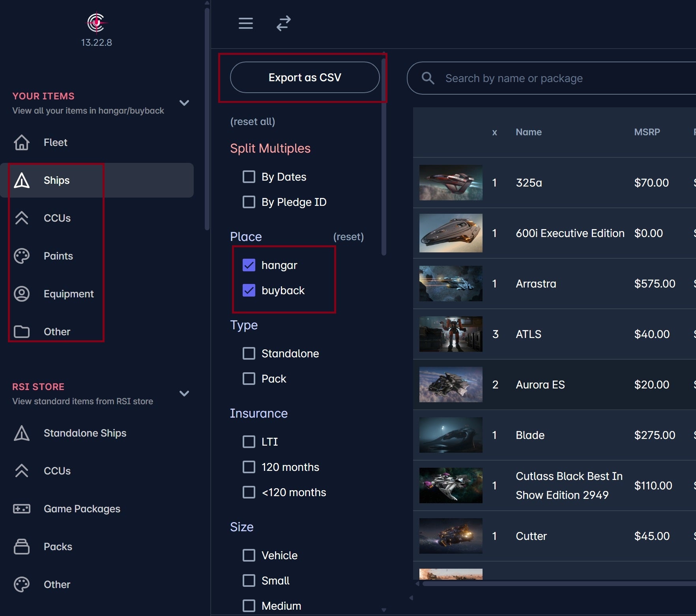The height and width of the screenshot is (616, 696).
Task: Collapse the Your Items section chevron
Action: tap(184, 103)
